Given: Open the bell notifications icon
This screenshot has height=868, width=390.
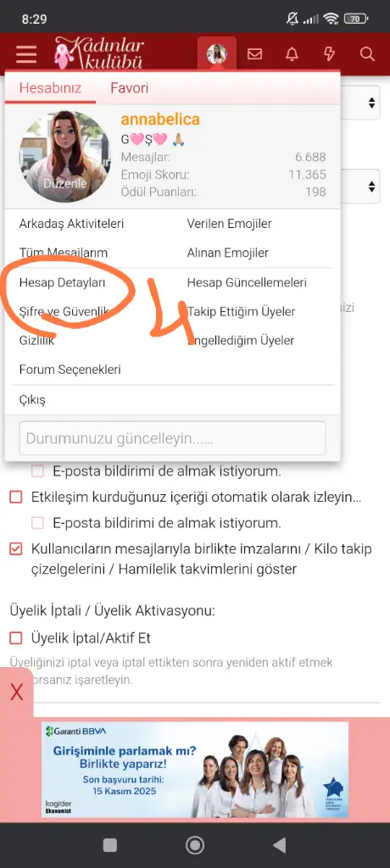Looking at the screenshot, I should (x=292, y=53).
